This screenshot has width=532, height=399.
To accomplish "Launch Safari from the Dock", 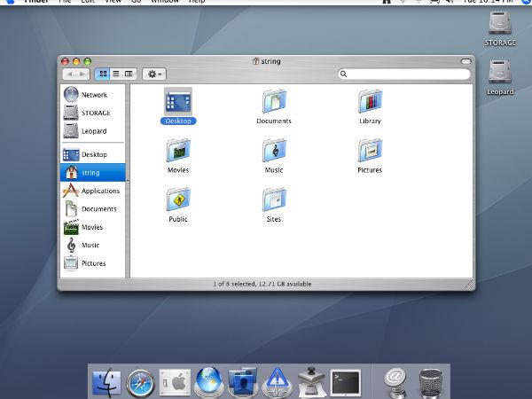I will 141,380.
